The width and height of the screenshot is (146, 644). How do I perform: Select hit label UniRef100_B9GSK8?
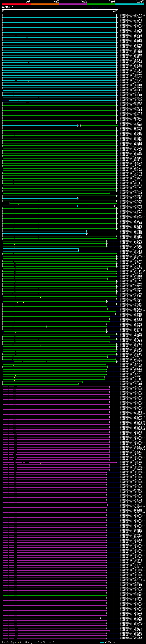131,103
